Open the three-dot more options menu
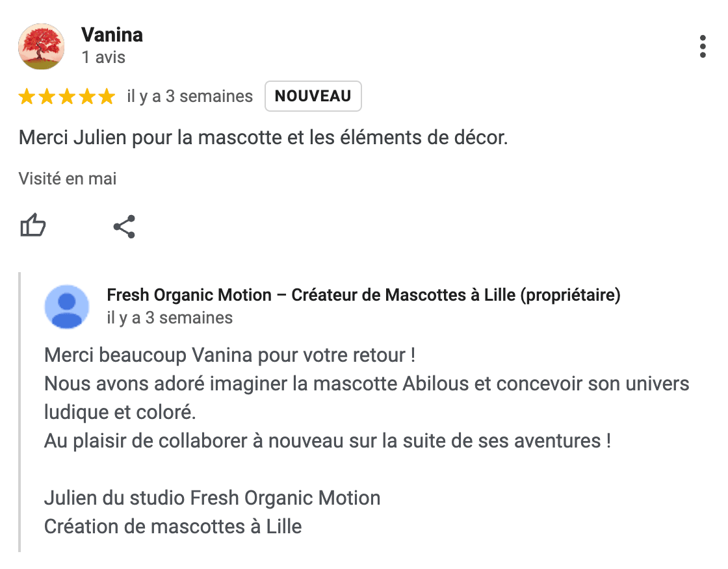The image size is (728, 569). 703,47
